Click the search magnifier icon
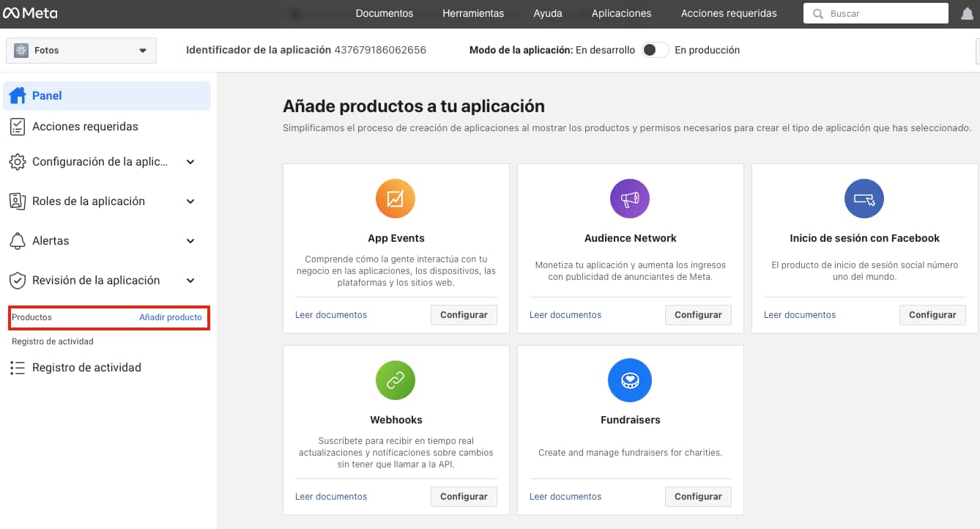The width and height of the screenshot is (980, 529). coord(817,13)
